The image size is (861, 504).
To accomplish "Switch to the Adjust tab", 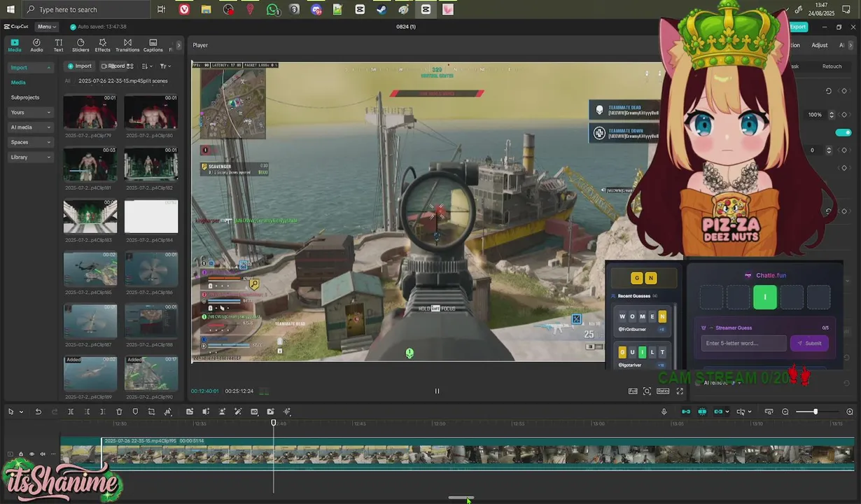I will click(x=820, y=45).
